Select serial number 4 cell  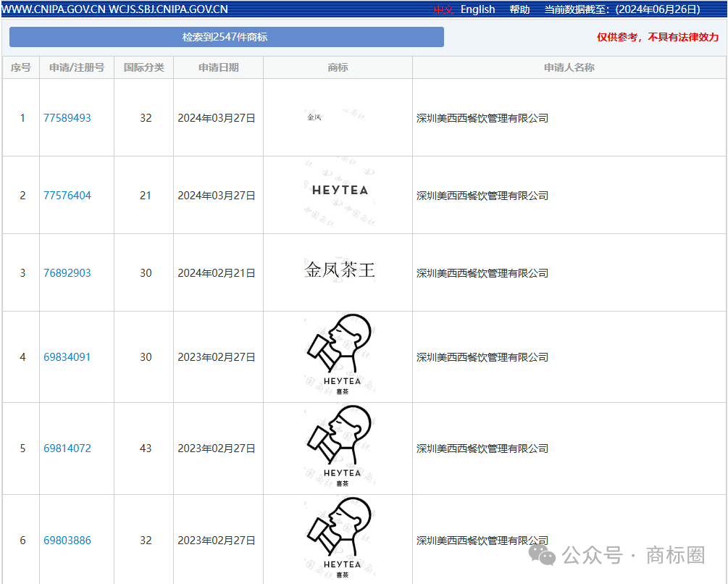coord(22,357)
